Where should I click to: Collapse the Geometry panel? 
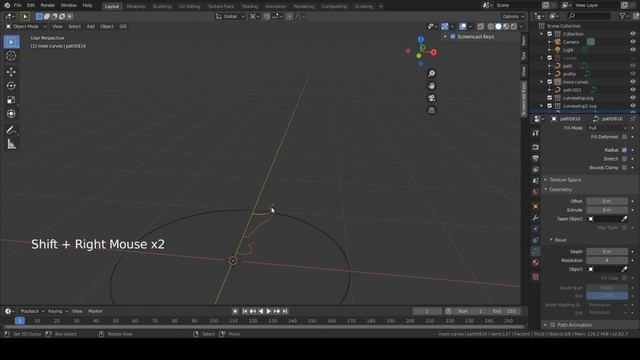point(560,189)
